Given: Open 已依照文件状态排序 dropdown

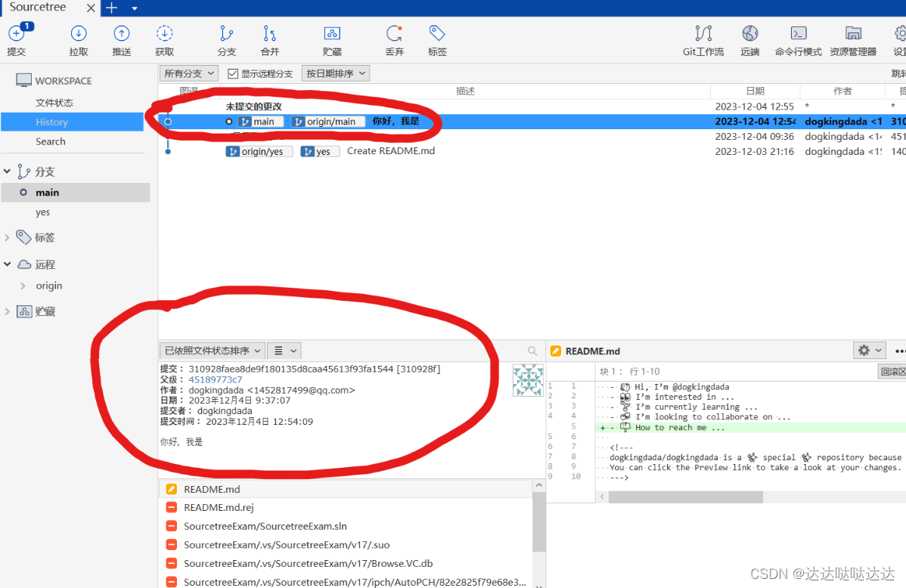Looking at the screenshot, I should (212, 351).
